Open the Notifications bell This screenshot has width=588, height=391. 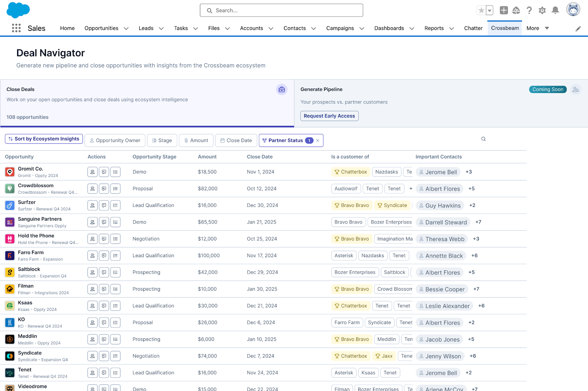pos(555,10)
